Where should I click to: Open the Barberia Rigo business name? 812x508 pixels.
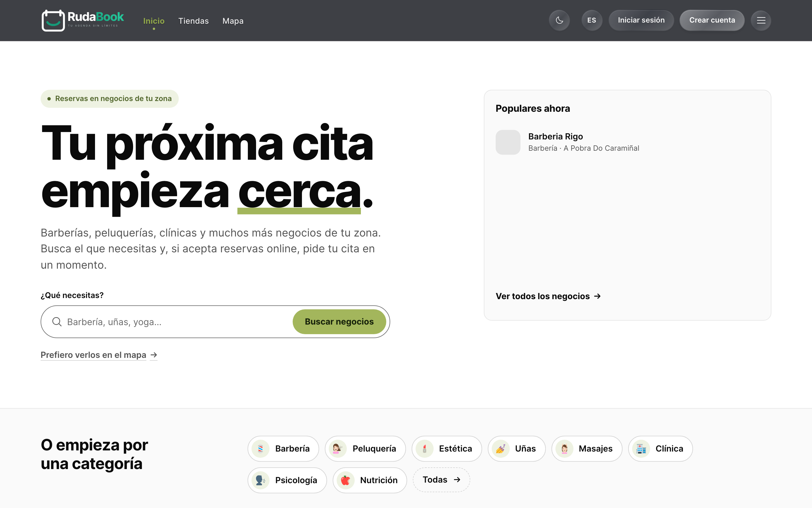(x=555, y=136)
